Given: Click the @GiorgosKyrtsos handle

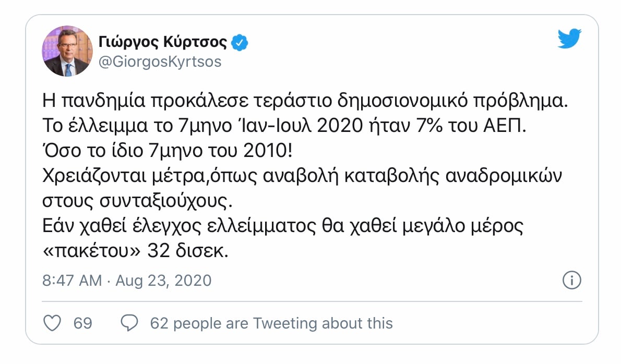Looking at the screenshot, I should [160, 62].
